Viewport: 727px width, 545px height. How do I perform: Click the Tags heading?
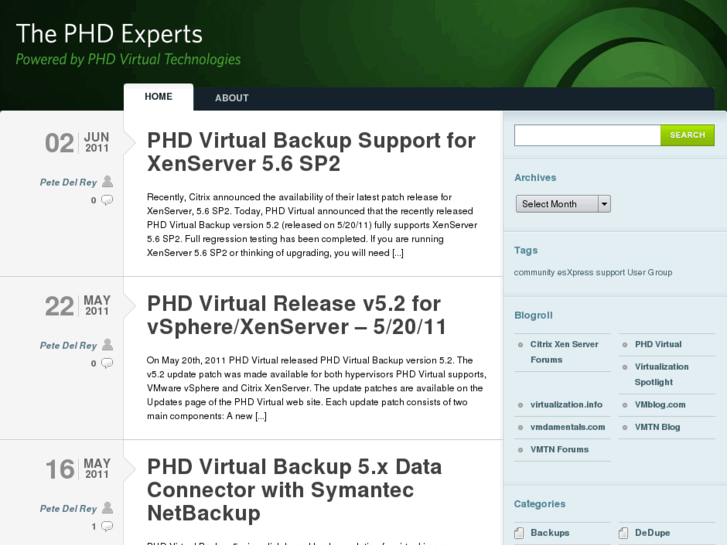[526, 250]
